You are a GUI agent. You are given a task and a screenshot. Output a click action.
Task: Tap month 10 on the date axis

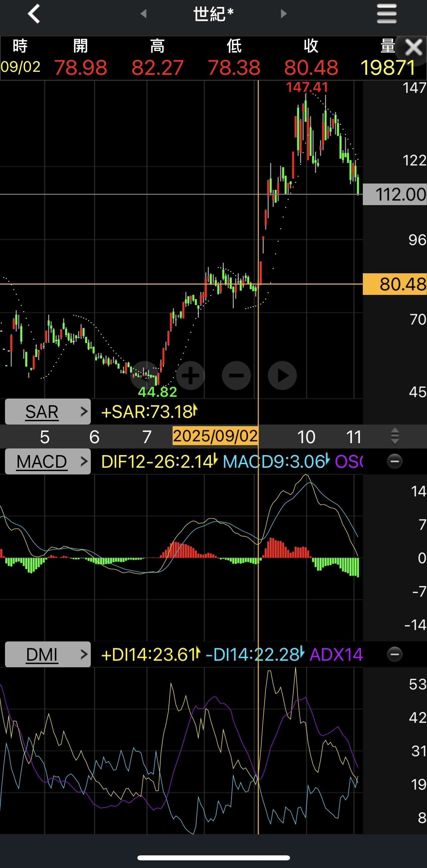pyautogui.click(x=306, y=437)
